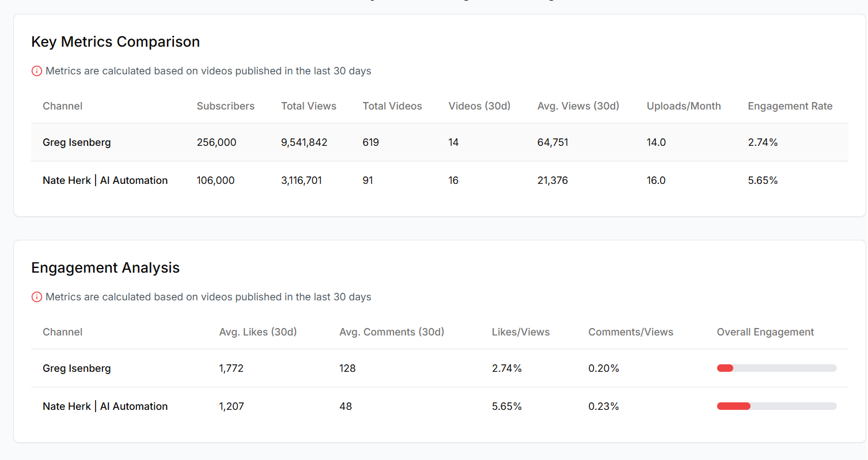Click the Engagement Analysis heading
Image resolution: width=868 pixels, height=460 pixels.
(x=105, y=268)
